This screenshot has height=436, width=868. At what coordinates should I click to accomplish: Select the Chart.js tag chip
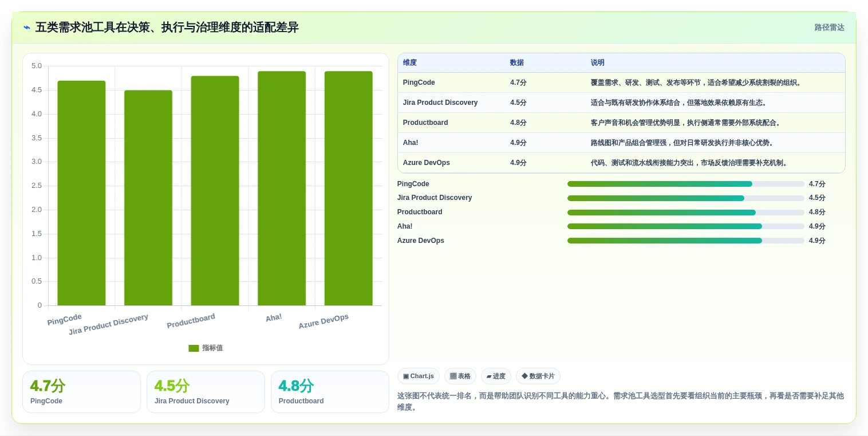coord(419,376)
